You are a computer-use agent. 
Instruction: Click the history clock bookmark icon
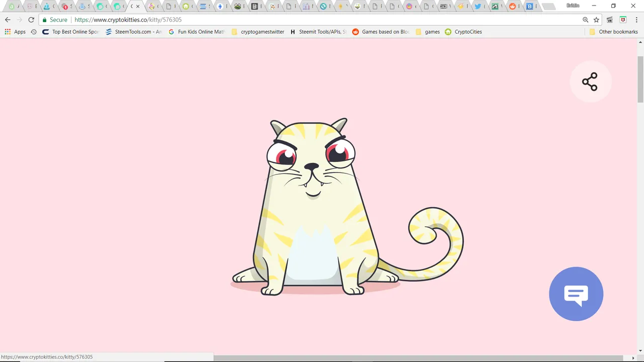(x=34, y=32)
